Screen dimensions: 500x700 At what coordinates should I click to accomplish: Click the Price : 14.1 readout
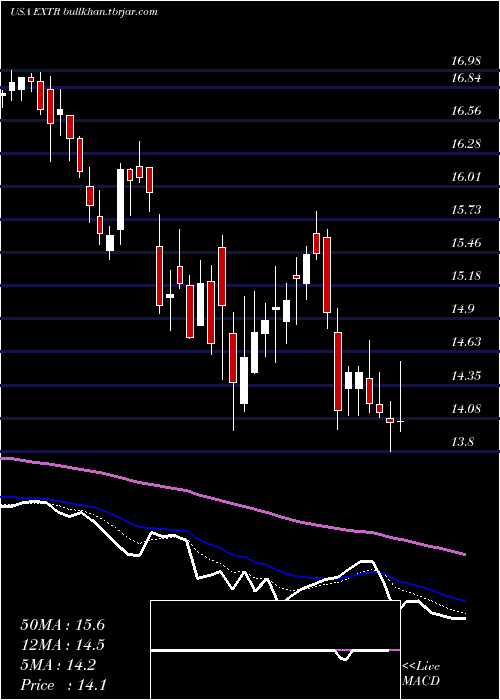coord(62,685)
